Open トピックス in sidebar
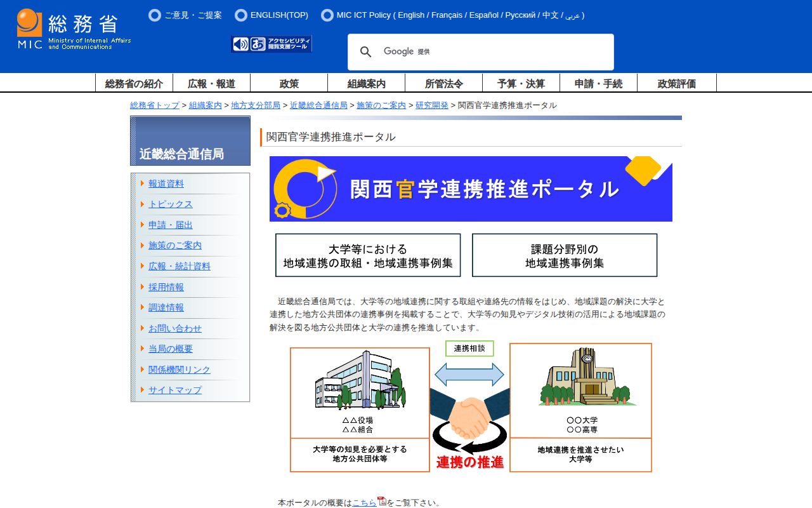The image size is (812, 508). coord(171,204)
